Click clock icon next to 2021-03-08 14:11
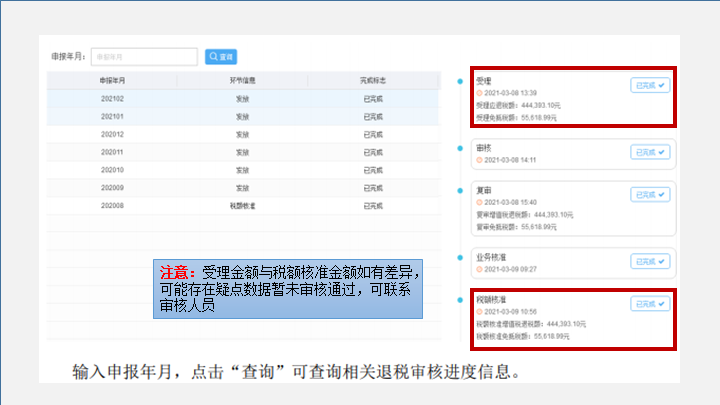 479,160
